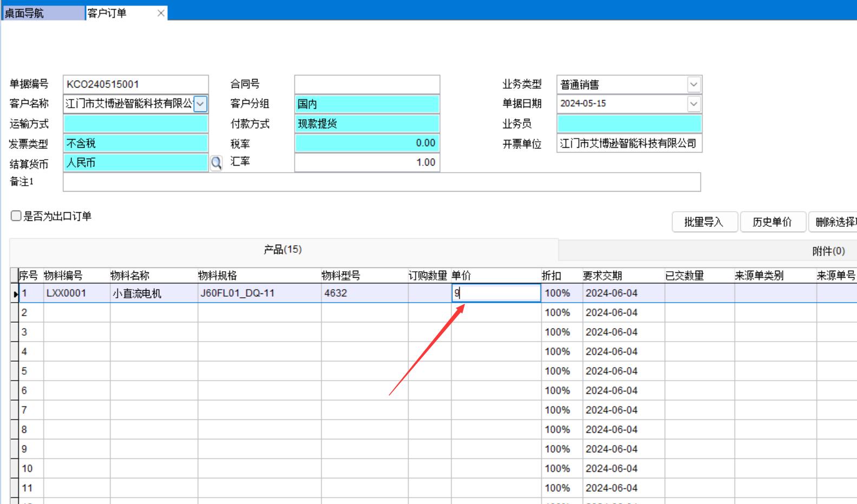Click the 历史单价 button
The image size is (857, 504).
772,222
